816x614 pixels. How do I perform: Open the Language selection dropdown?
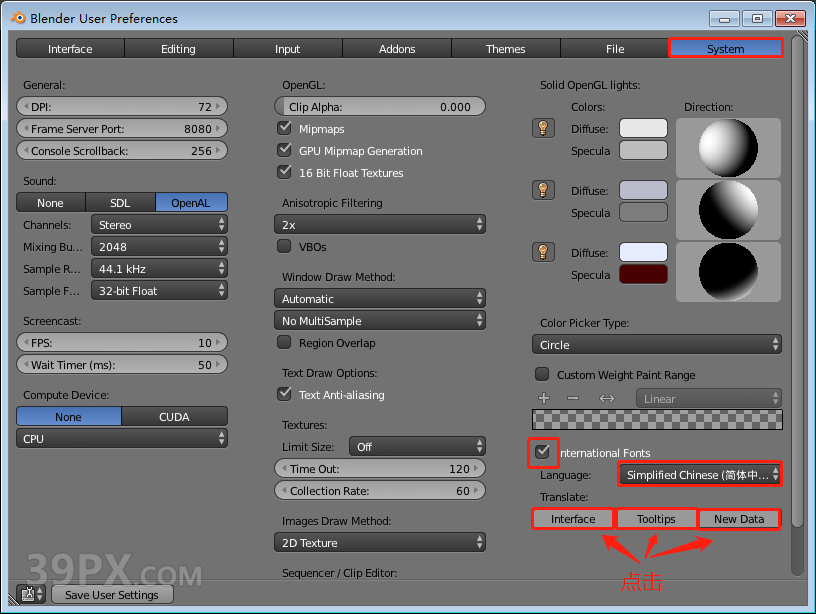point(699,474)
